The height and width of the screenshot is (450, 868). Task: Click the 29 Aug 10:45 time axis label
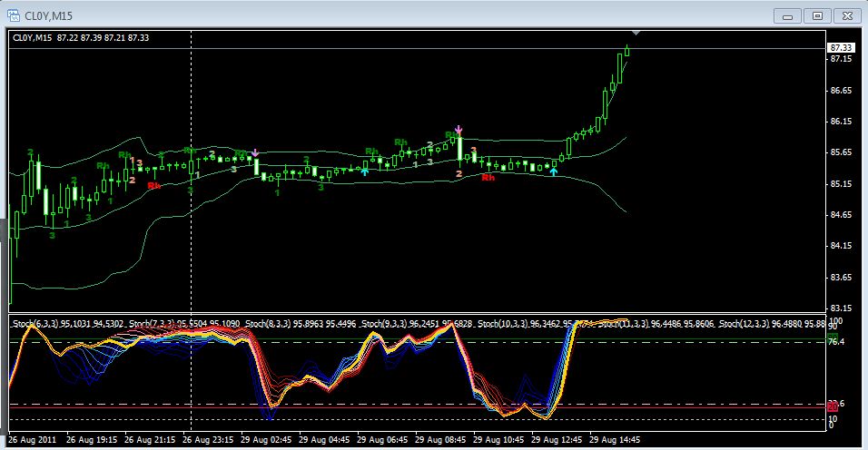point(498,440)
